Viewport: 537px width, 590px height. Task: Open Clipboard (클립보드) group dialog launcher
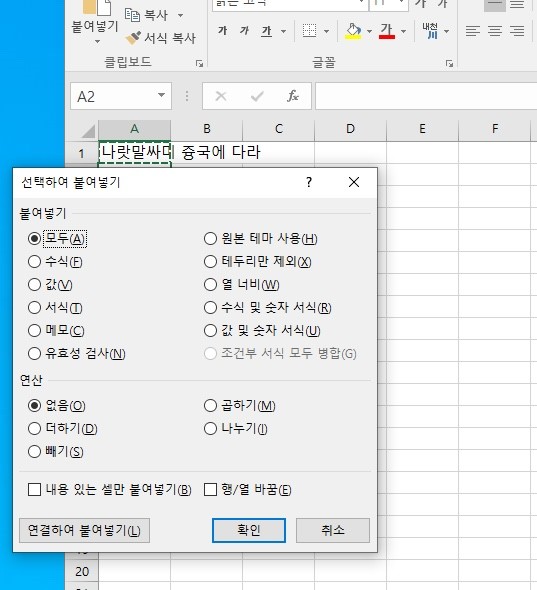click(199, 64)
